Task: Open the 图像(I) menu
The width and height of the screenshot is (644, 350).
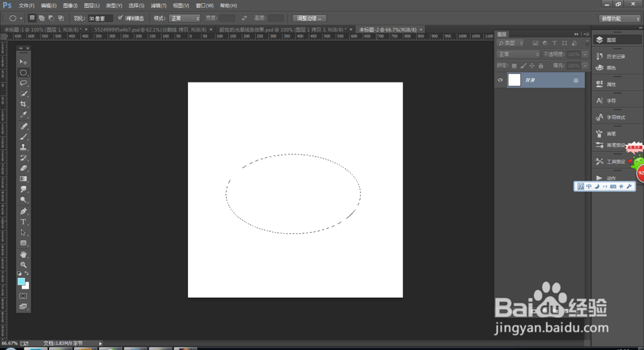Action: tap(70, 6)
